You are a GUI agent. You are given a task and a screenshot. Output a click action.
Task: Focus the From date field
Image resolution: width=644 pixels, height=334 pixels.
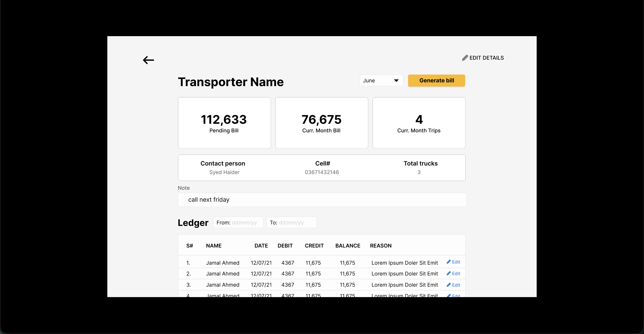click(x=238, y=223)
